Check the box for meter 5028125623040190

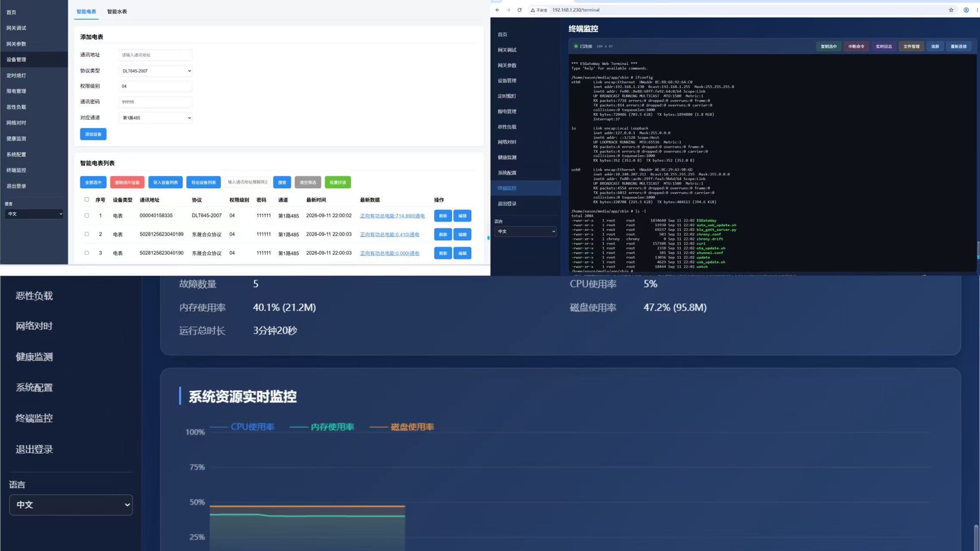click(87, 253)
